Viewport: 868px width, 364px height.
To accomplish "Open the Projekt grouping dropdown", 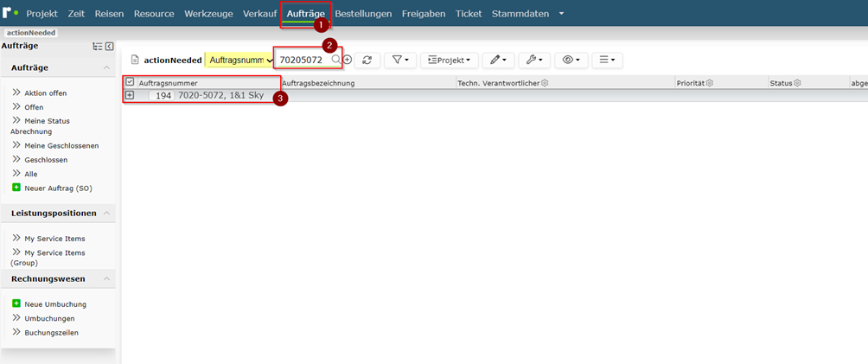I will (449, 60).
